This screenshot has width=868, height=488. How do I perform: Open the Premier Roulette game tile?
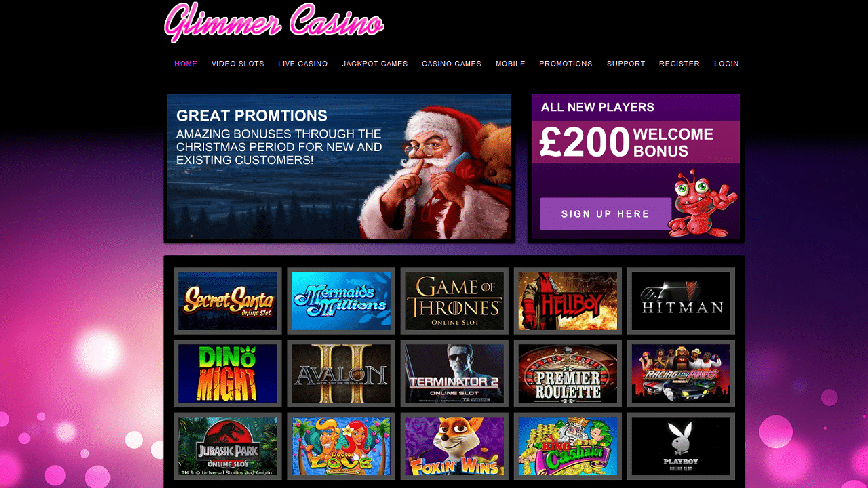[568, 373]
